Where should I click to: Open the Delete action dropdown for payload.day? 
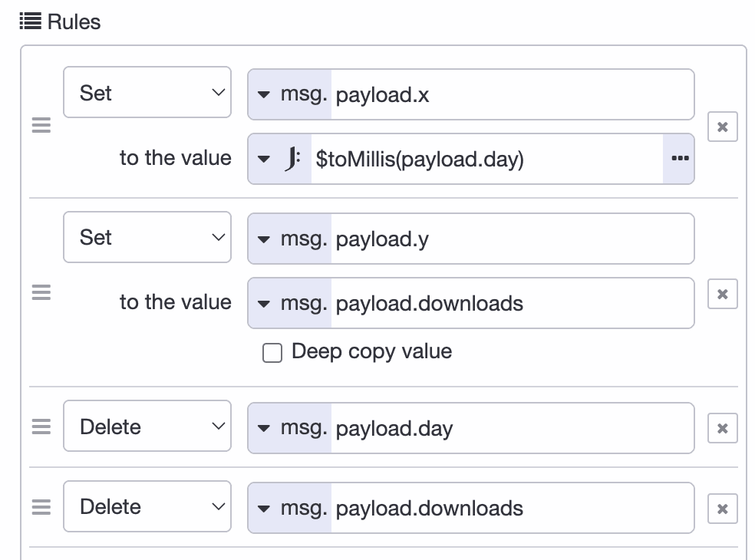147,427
